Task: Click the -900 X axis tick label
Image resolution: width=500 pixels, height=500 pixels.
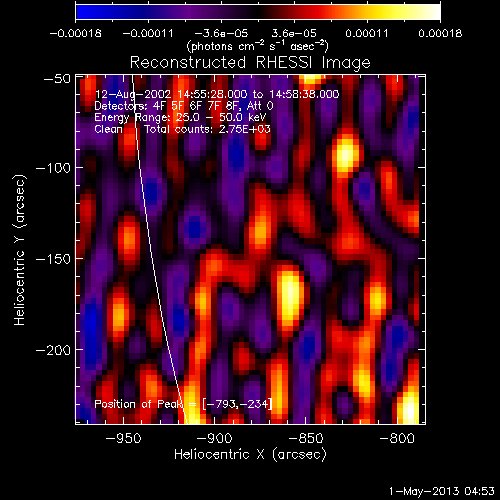Action: tap(214, 438)
